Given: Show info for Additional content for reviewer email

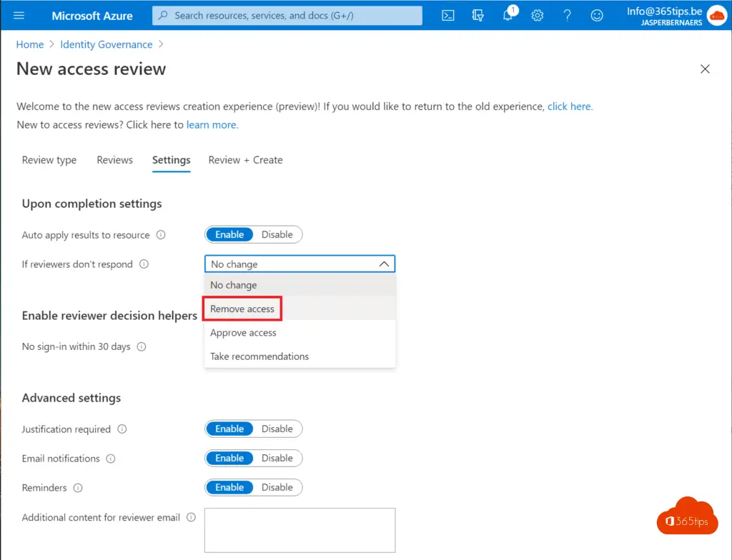Looking at the screenshot, I should pos(191,518).
